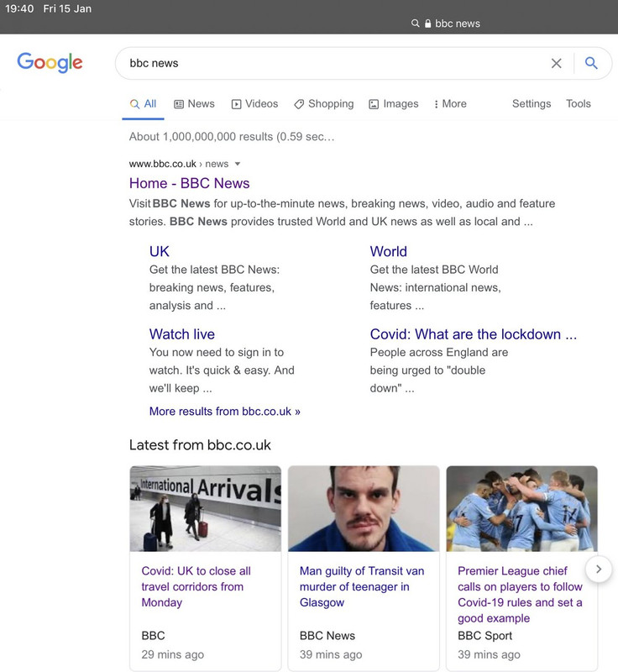618x672 pixels.
Task: Clear the search box with the X icon
Action: (x=556, y=63)
